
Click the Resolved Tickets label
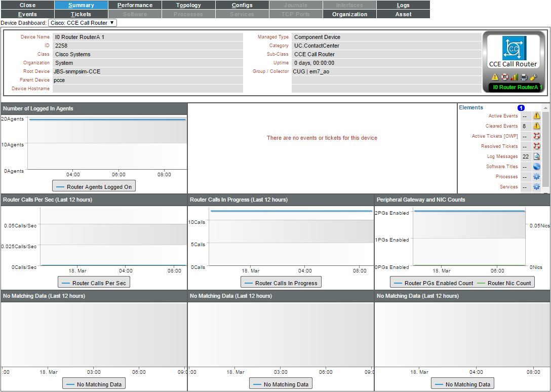[499, 146]
